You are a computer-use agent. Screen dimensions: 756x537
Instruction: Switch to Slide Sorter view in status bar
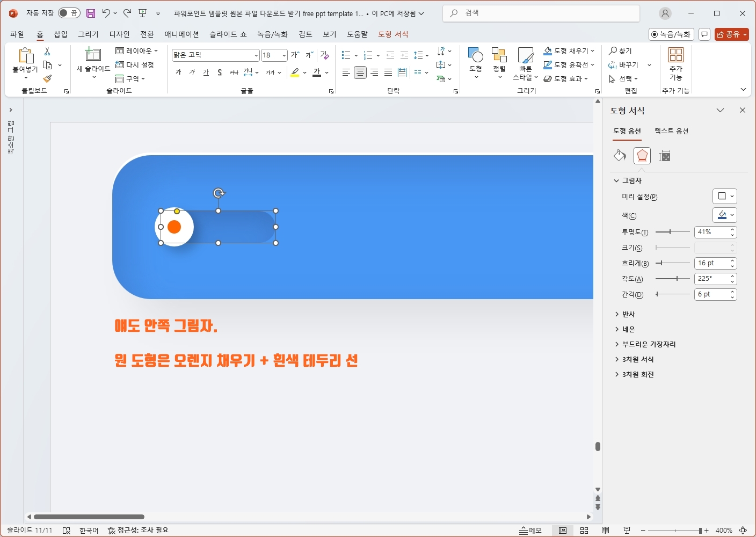click(x=584, y=531)
